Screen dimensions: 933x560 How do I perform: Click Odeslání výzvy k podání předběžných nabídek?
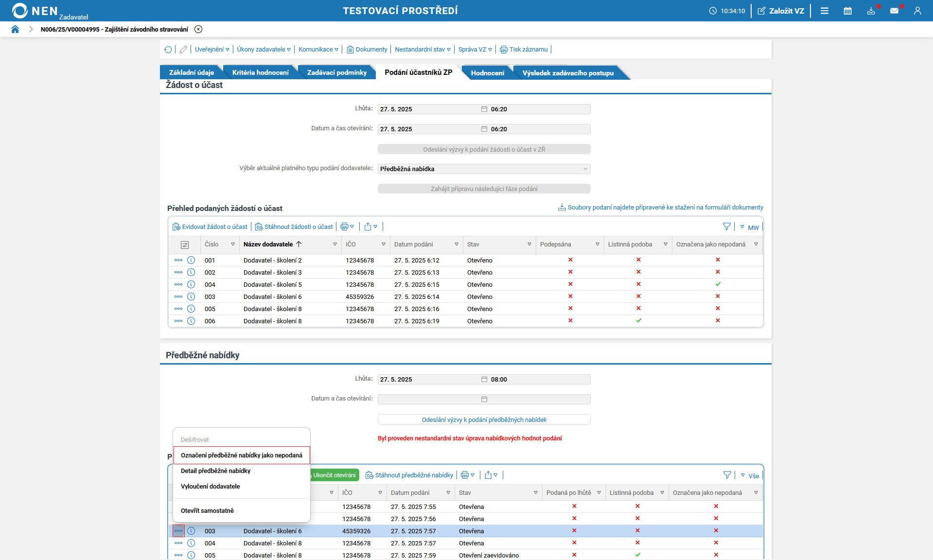[x=484, y=420]
